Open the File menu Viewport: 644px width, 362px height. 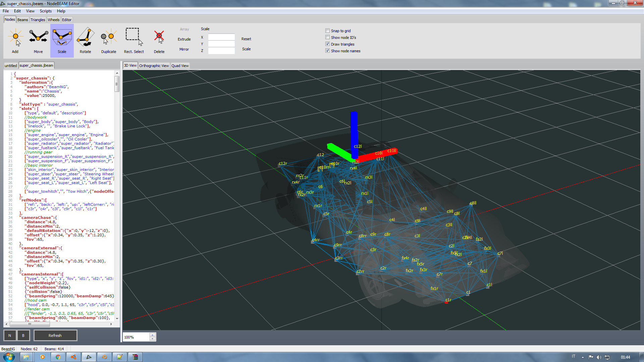[x=6, y=11]
